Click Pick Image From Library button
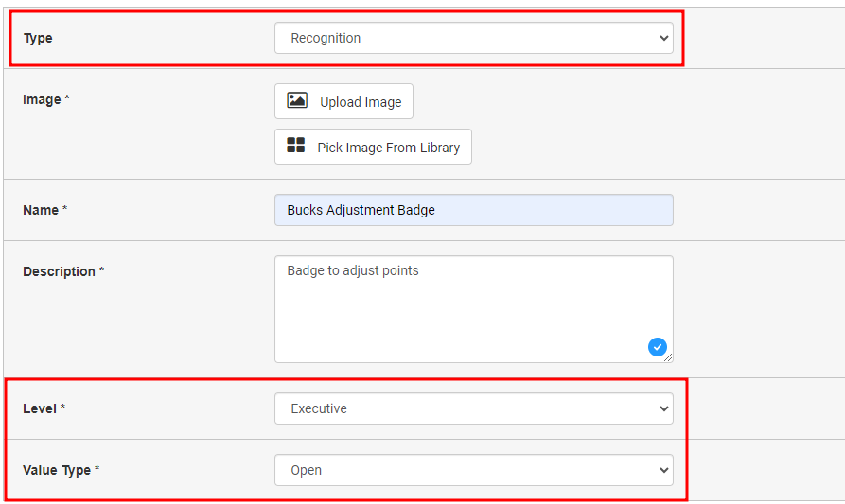Screen dimensions: 845x504 [373, 147]
